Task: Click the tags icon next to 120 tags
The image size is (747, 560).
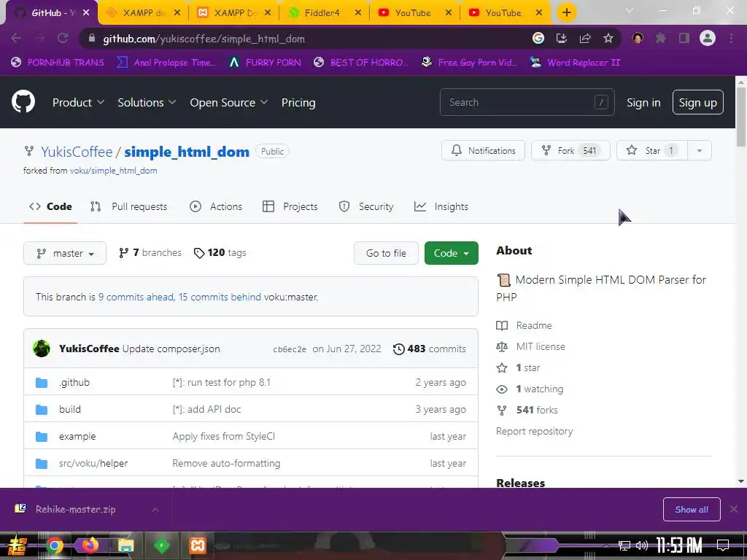Action: coord(199,253)
